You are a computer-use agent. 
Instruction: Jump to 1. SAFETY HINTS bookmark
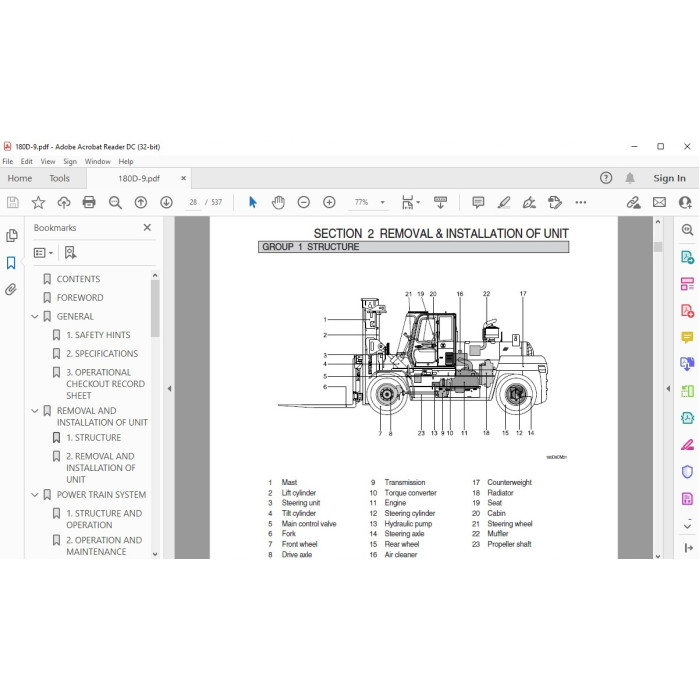(x=98, y=335)
